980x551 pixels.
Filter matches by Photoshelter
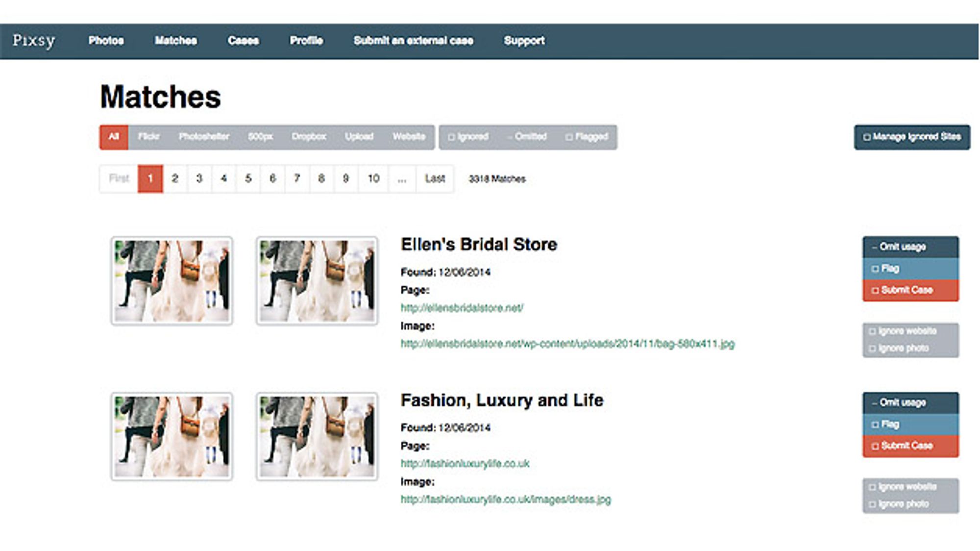pos(204,137)
